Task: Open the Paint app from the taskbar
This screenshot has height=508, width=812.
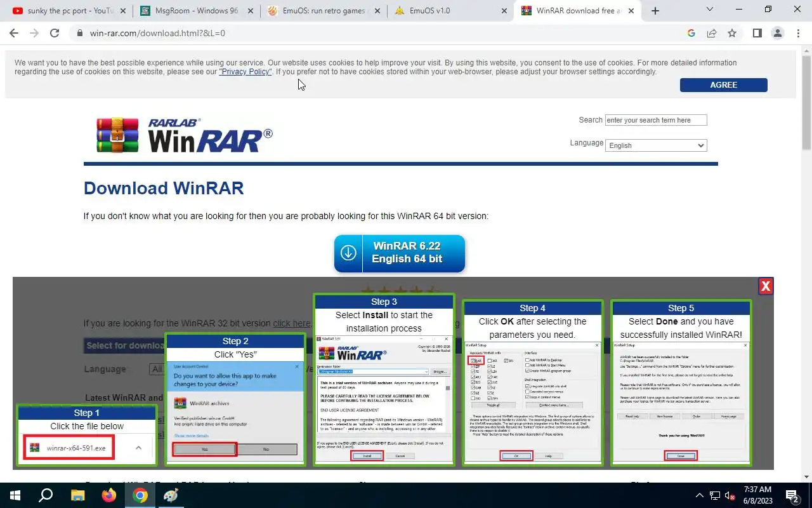Action: 171,495
